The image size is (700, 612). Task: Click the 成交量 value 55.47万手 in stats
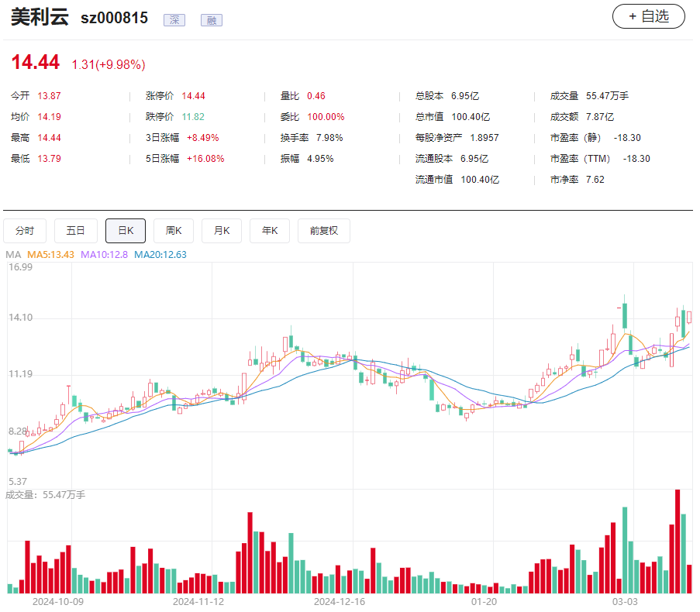[607, 96]
